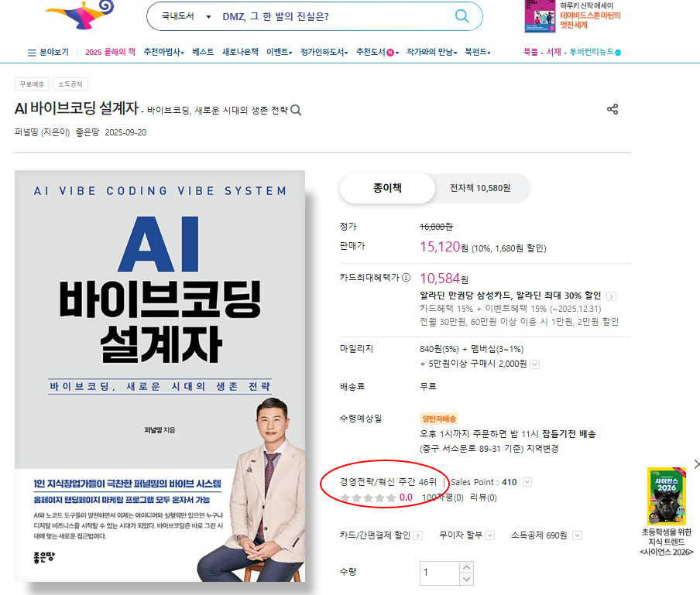Open the 분야보기 hamburger menu icon
This screenshot has width=700, height=595.
tap(32, 53)
